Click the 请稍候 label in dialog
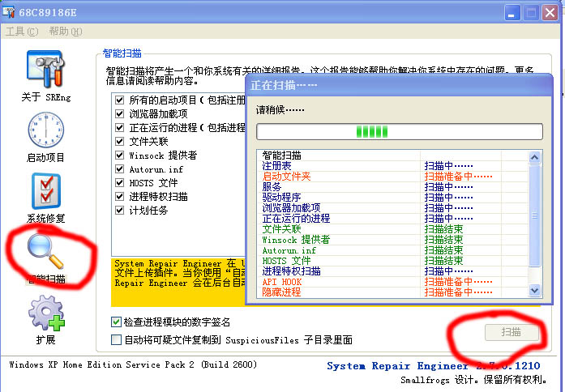The height and width of the screenshot is (392, 565). [x=280, y=110]
